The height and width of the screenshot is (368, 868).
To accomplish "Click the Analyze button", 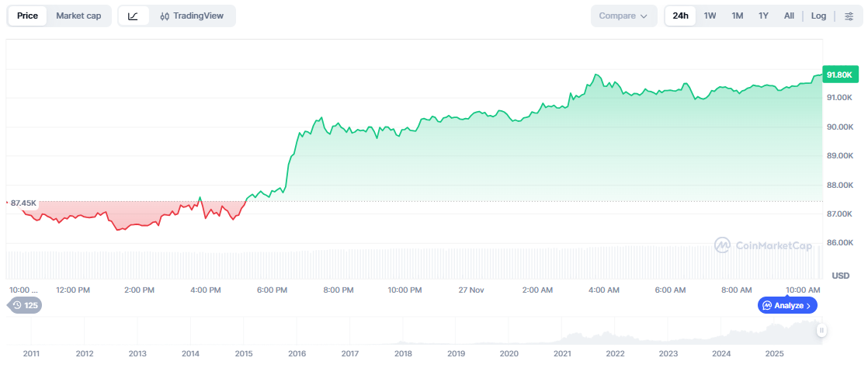I will (x=787, y=305).
